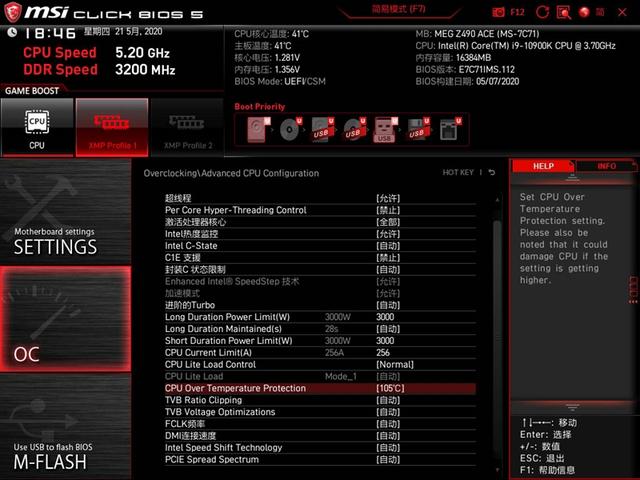Change 封装C 状态限制 value

[x=388, y=269]
